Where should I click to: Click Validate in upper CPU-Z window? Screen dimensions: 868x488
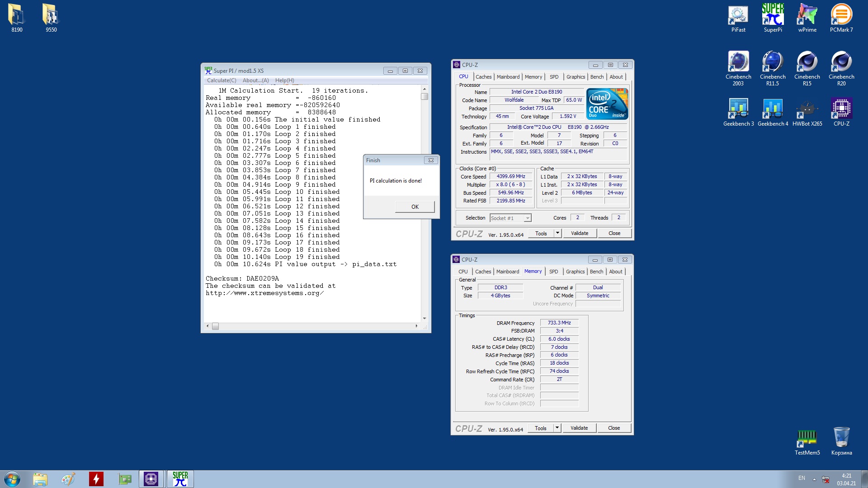(580, 233)
